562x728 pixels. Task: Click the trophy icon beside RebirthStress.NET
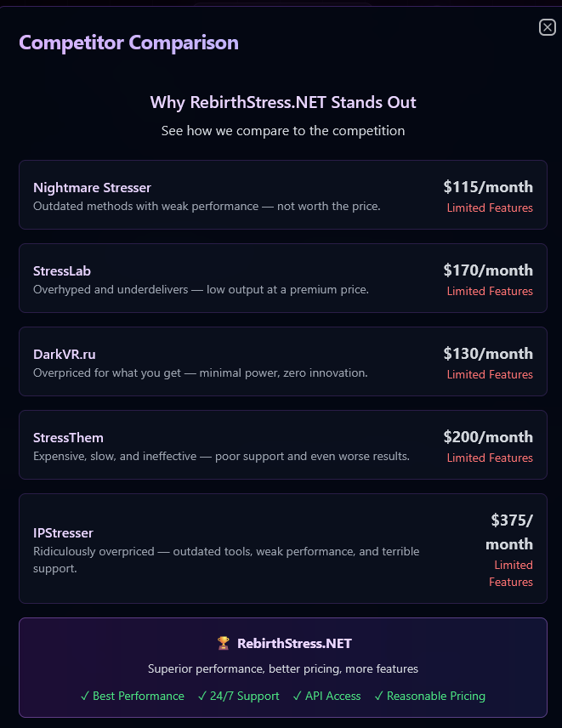click(x=224, y=644)
